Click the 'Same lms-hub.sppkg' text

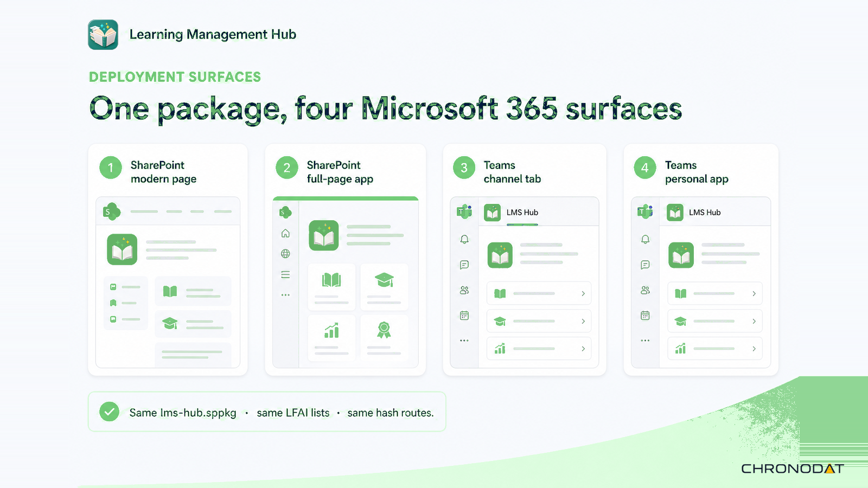point(183,413)
